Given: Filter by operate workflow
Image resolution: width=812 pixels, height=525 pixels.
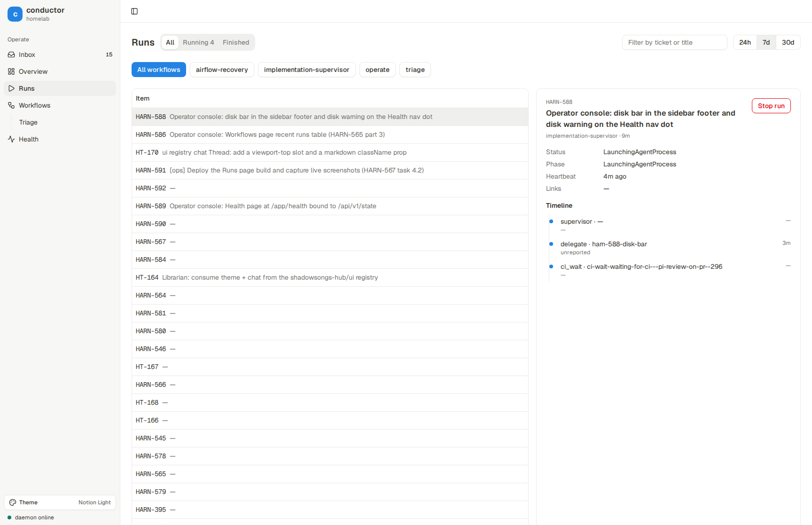Looking at the screenshot, I should [377, 70].
